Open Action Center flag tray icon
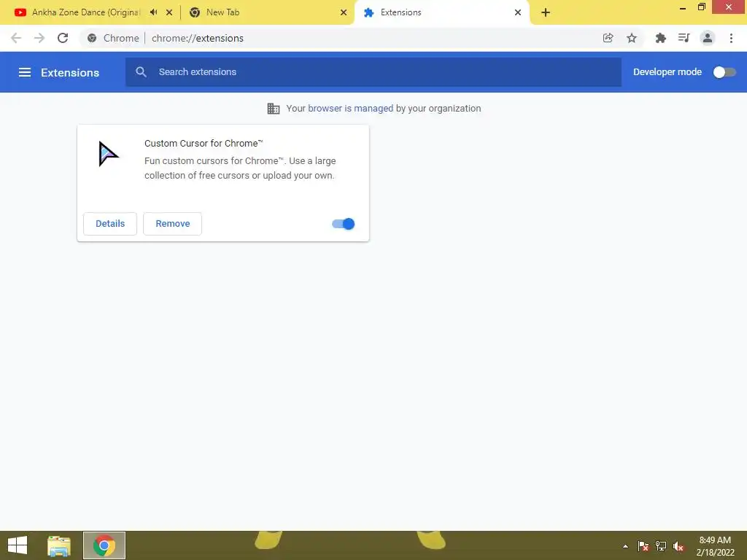Image resolution: width=747 pixels, height=560 pixels. coord(643,546)
